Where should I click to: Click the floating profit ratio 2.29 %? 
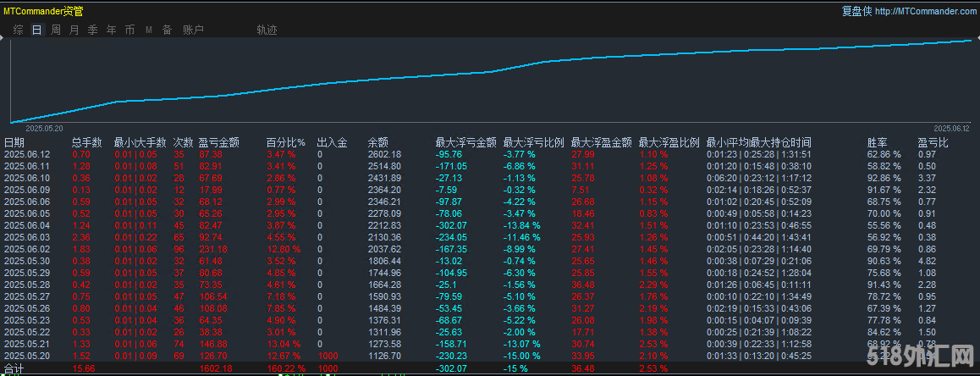pos(653,284)
